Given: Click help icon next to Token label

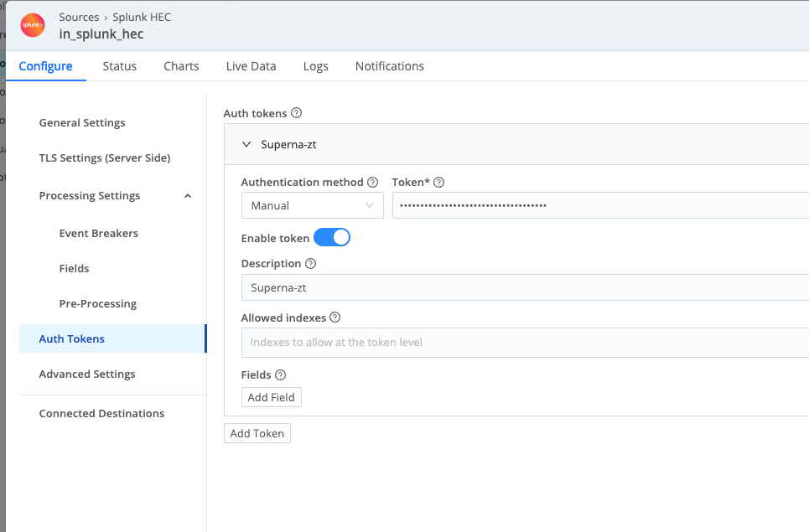Looking at the screenshot, I should coord(438,182).
